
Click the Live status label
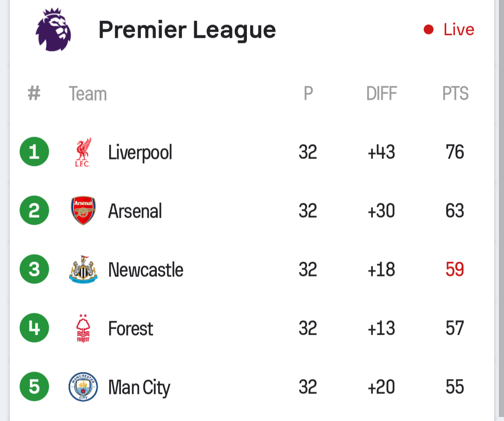tap(459, 29)
